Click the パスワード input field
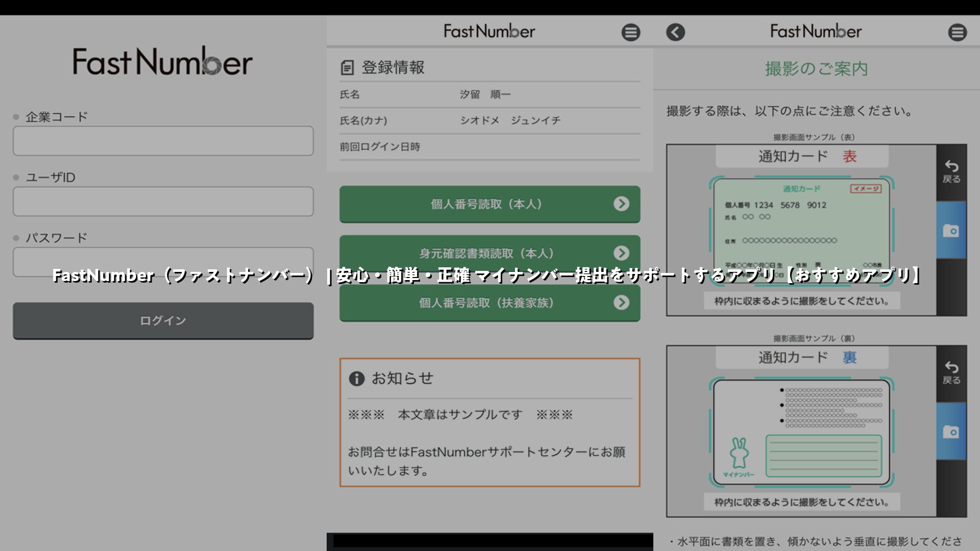Viewport: 980px width, 551px height. tap(163, 262)
